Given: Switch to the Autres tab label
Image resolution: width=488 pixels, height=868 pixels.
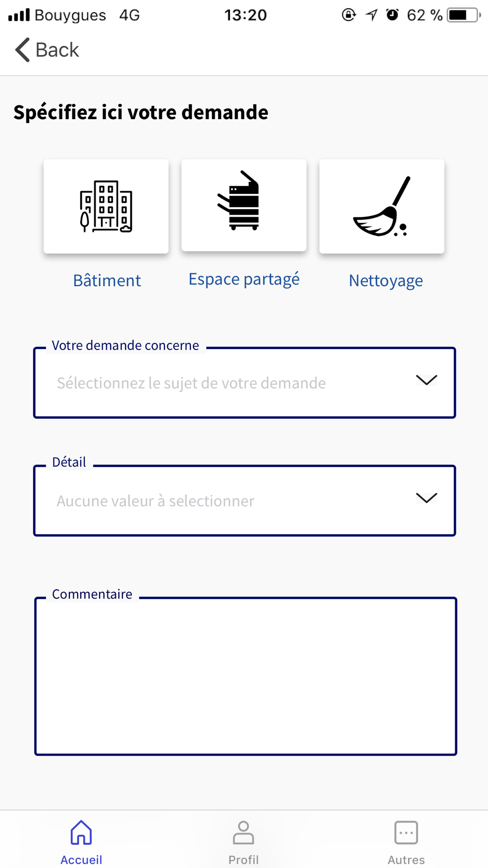Looking at the screenshot, I should pos(406,859).
